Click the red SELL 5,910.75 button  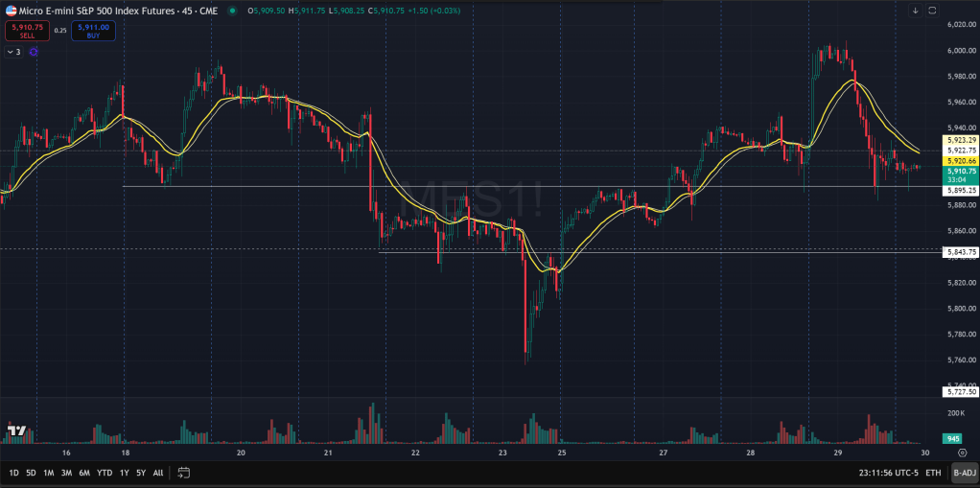pyautogui.click(x=26, y=30)
